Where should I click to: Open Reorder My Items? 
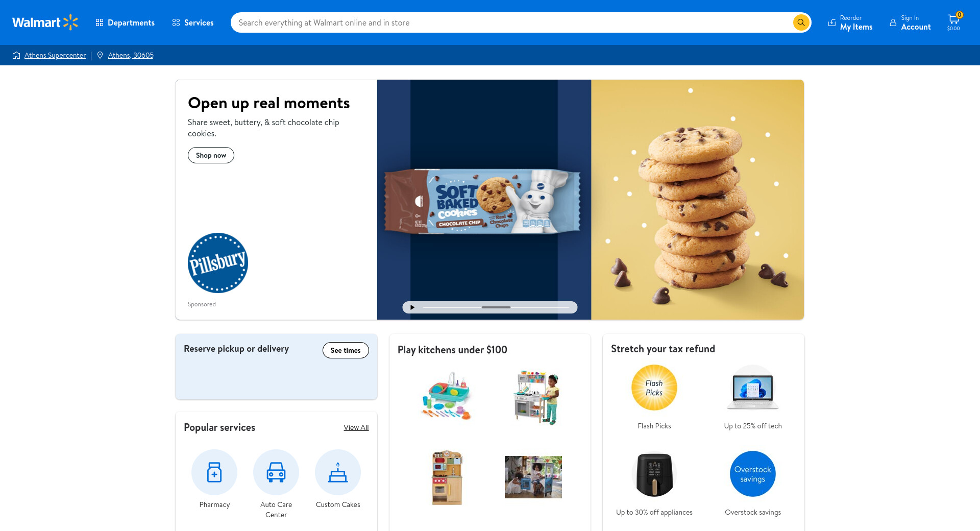[x=850, y=22]
